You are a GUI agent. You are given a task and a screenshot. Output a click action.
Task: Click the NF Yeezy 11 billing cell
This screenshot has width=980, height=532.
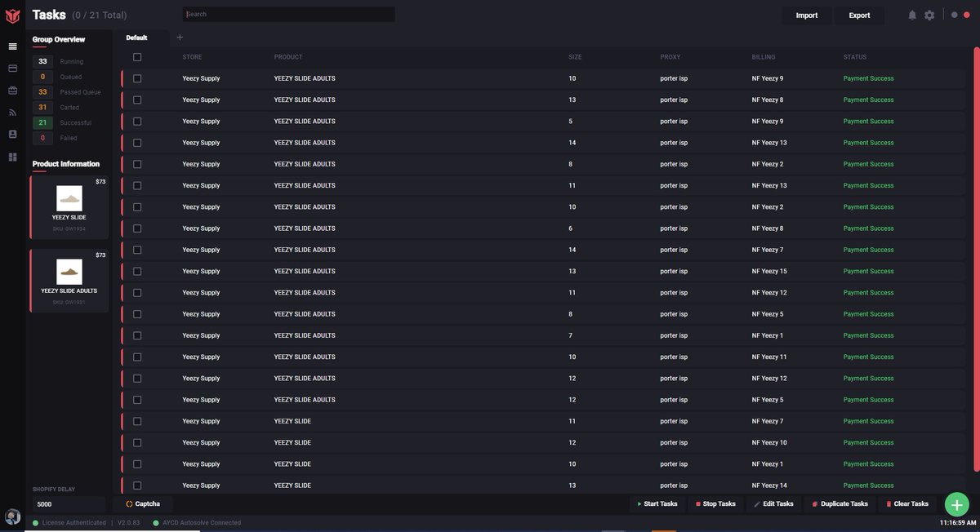coord(769,357)
